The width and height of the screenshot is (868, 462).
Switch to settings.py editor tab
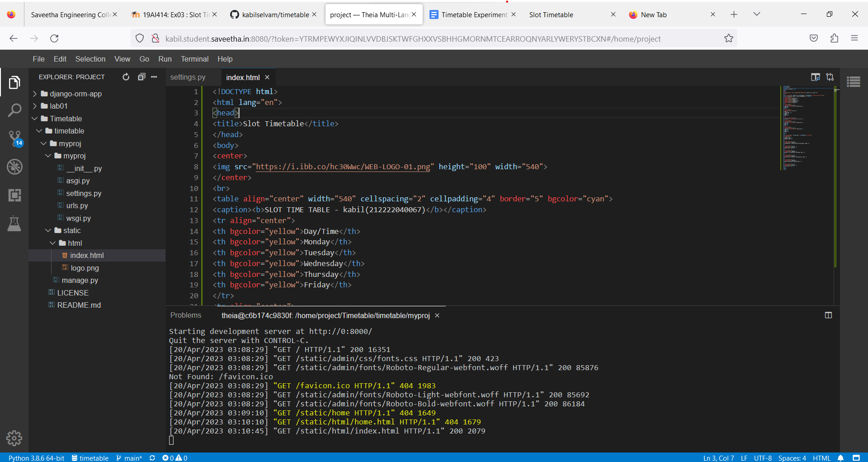coord(188,77)
